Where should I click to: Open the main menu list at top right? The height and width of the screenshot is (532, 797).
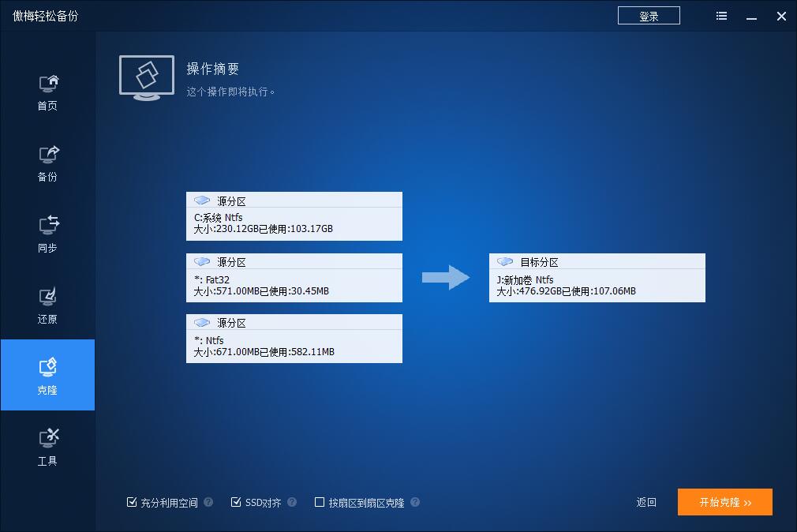(720, 15)
